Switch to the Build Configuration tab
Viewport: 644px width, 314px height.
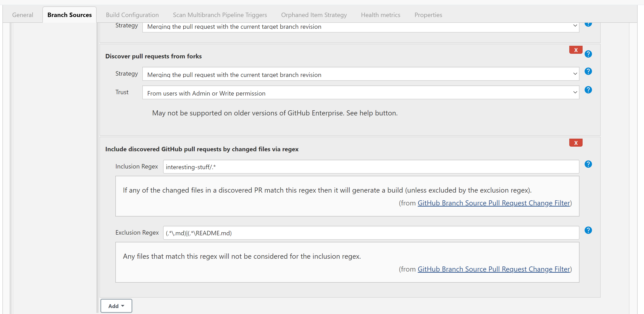tap(132, 14)
